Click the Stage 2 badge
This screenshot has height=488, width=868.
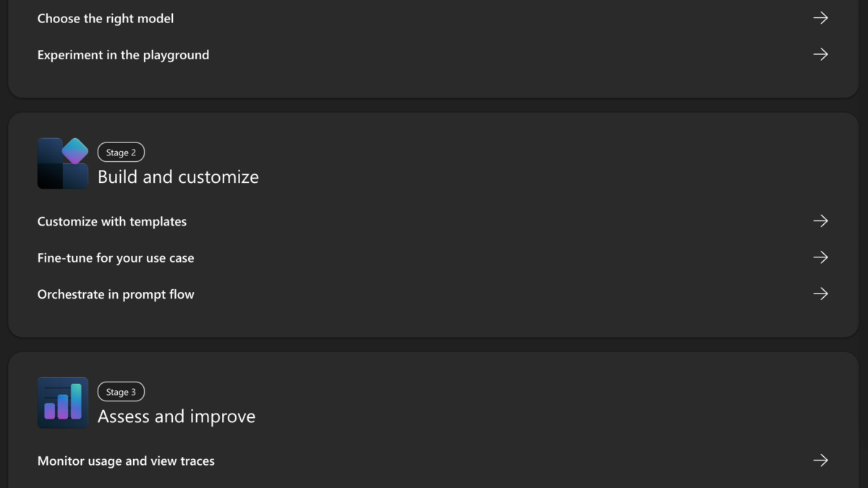tap(121, 153)
